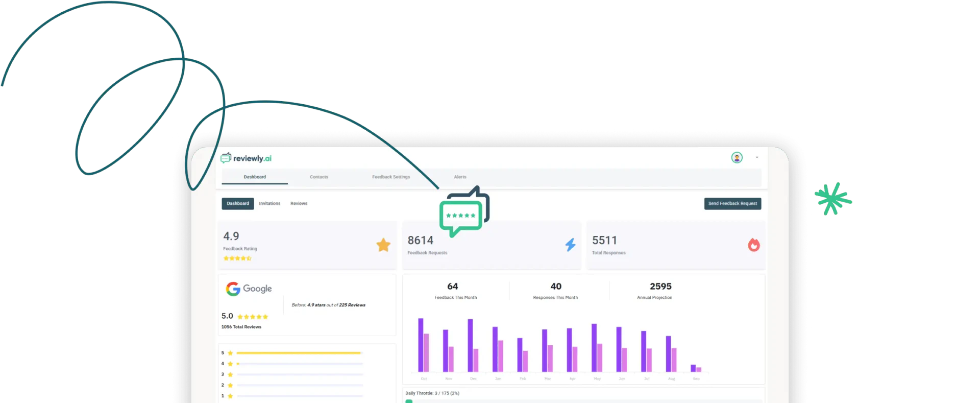Screen dimensions: 980x403
Task: Click the 64 Feedback This Month figure
Action: tap(453, 287)
